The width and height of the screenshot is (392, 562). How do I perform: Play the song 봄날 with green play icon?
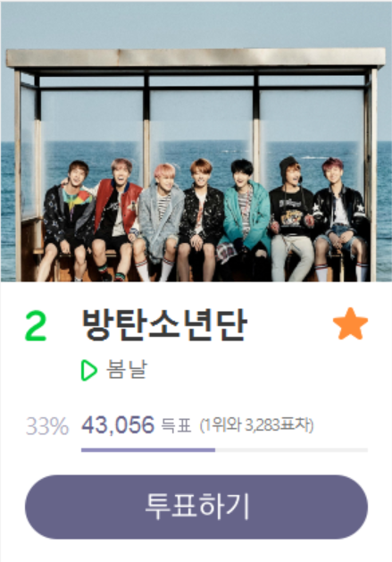pos(89,370)
